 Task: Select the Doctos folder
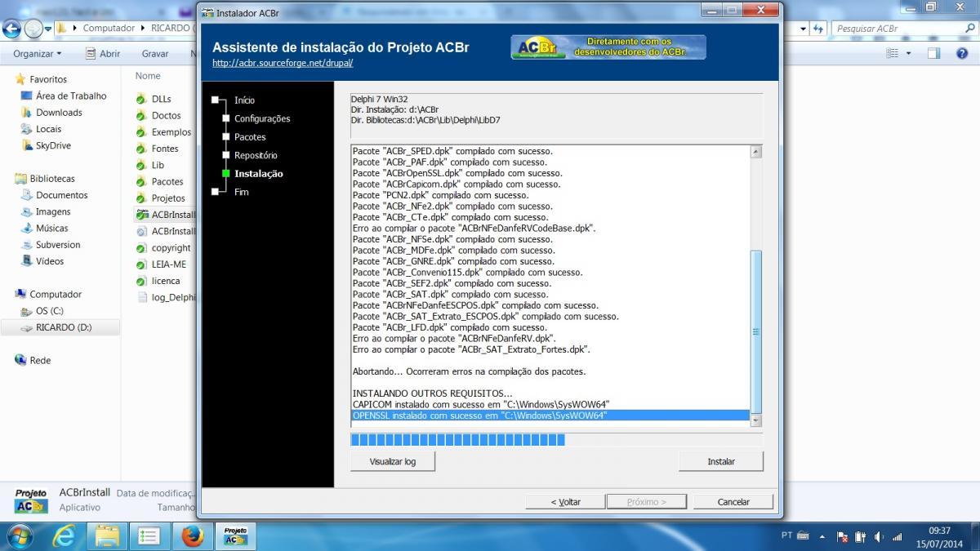pyautogui.click(x=166, y=115)
